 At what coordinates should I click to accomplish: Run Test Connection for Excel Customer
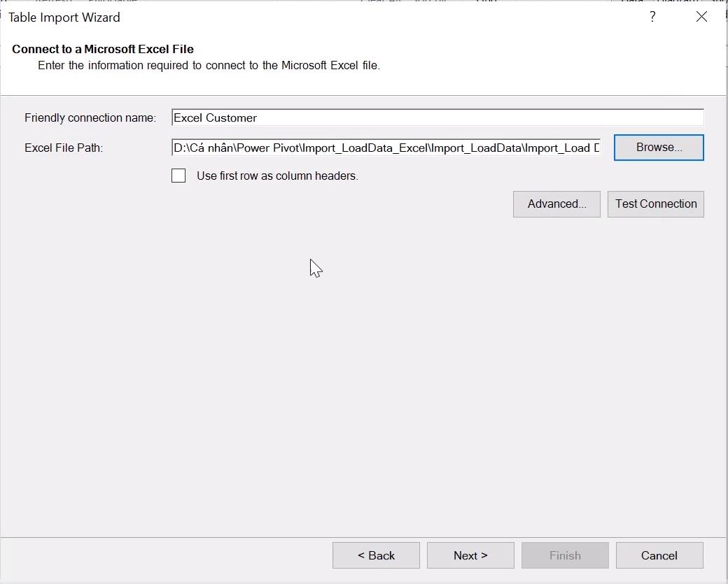pos(655,204)
